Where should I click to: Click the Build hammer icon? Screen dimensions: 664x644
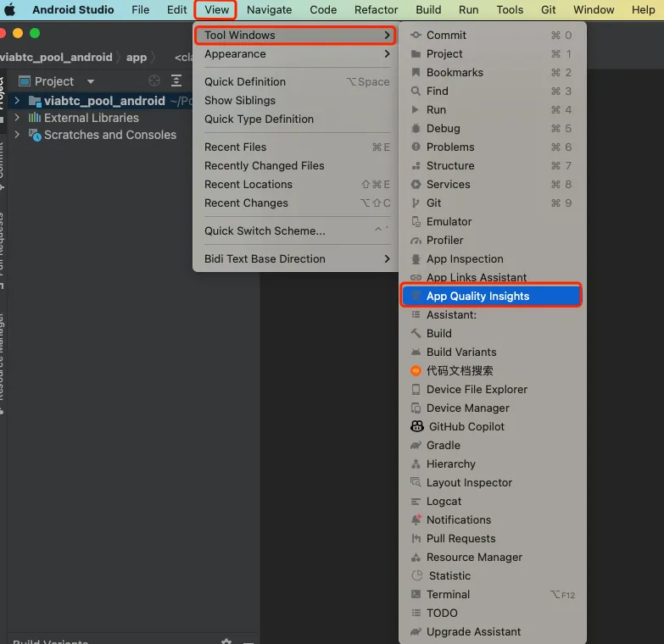click(x=416, y=333)
